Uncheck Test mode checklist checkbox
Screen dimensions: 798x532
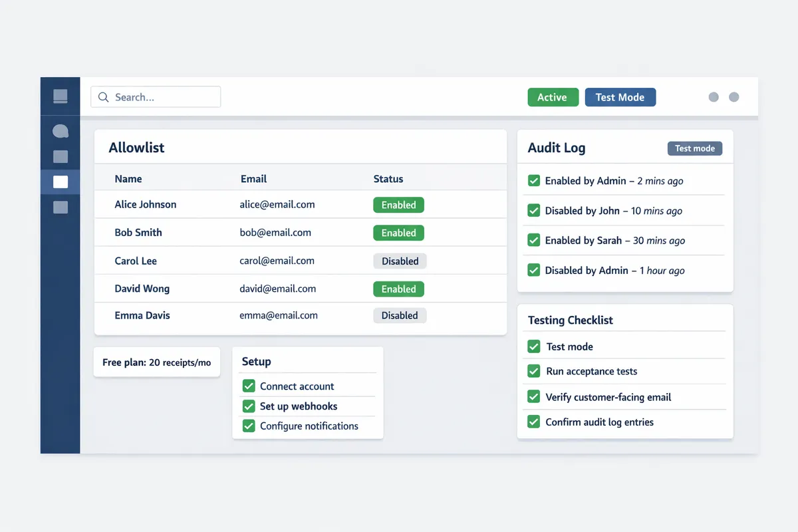pyautogui.click(x=533, y=346)
